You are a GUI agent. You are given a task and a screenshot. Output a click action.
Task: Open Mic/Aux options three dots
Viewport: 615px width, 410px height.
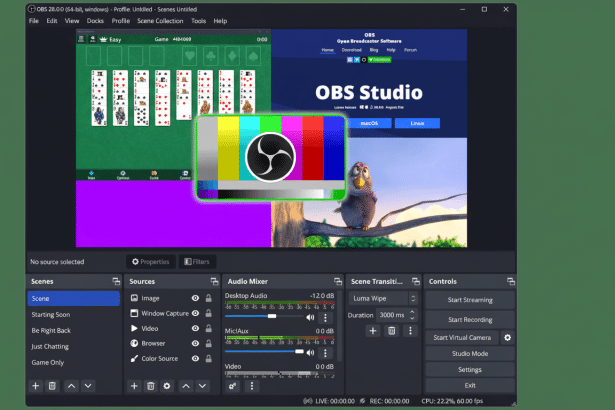(x=325, y=353)
